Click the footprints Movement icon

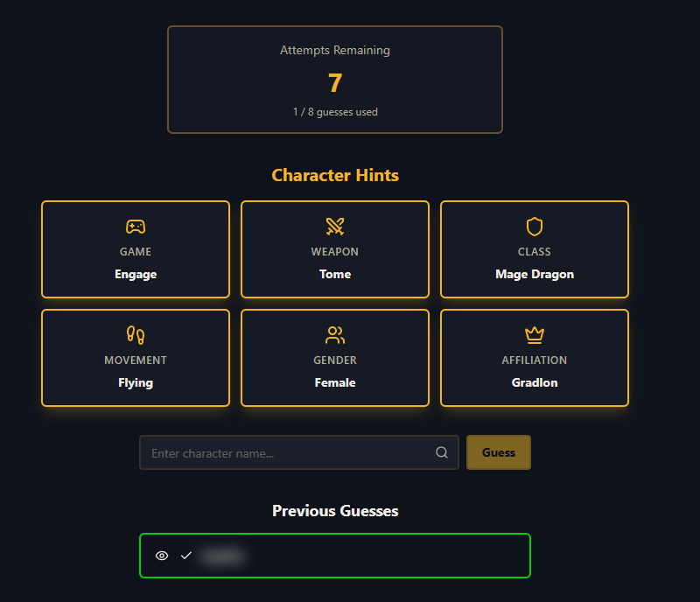(136, 335)
